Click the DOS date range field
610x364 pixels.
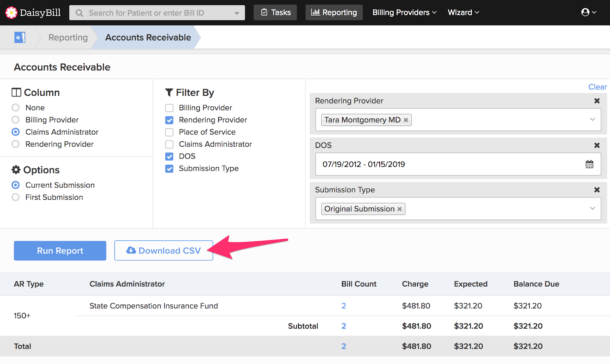click(x=458, y=164)
